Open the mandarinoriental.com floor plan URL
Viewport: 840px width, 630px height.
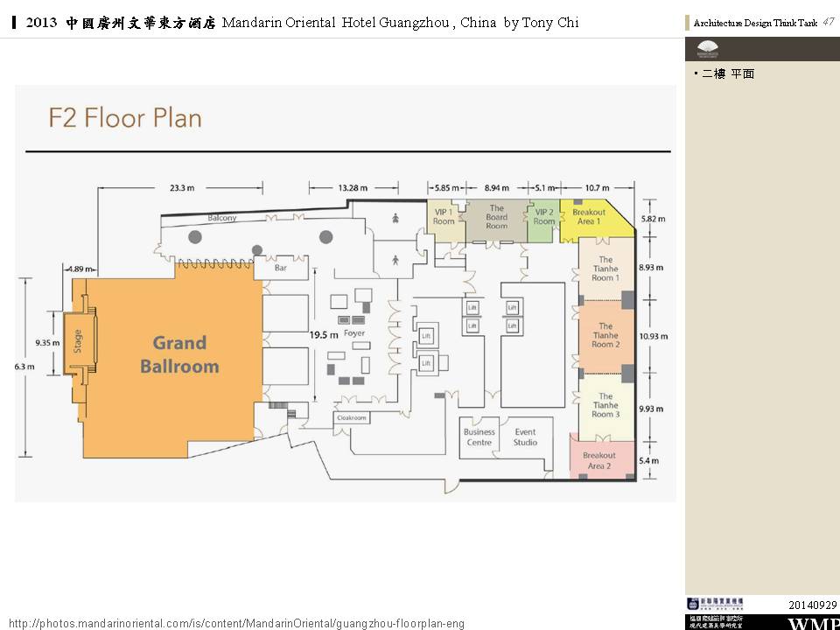[x=236, y=623]
